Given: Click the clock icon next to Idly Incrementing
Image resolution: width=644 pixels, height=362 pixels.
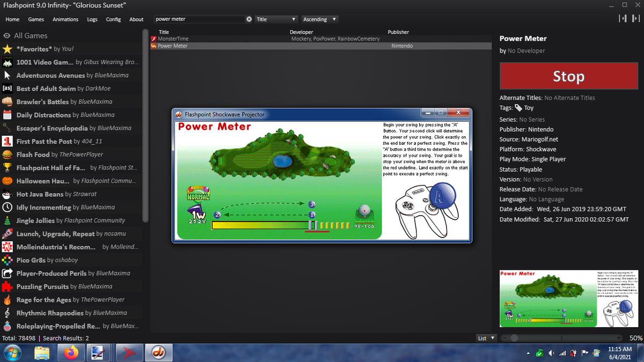Looking at the screenshot, I should (x=8, y=207).
